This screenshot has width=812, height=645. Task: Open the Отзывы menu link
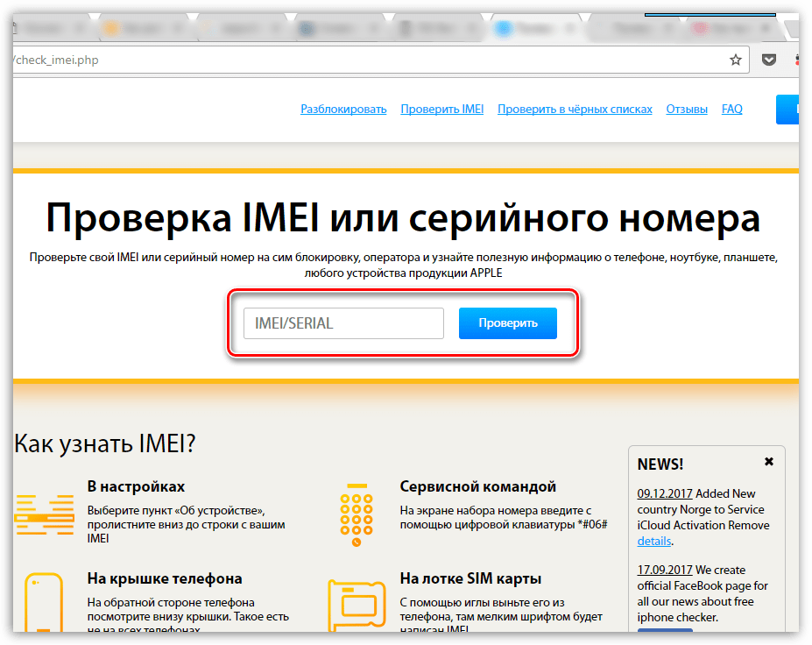tap(687, 110)
